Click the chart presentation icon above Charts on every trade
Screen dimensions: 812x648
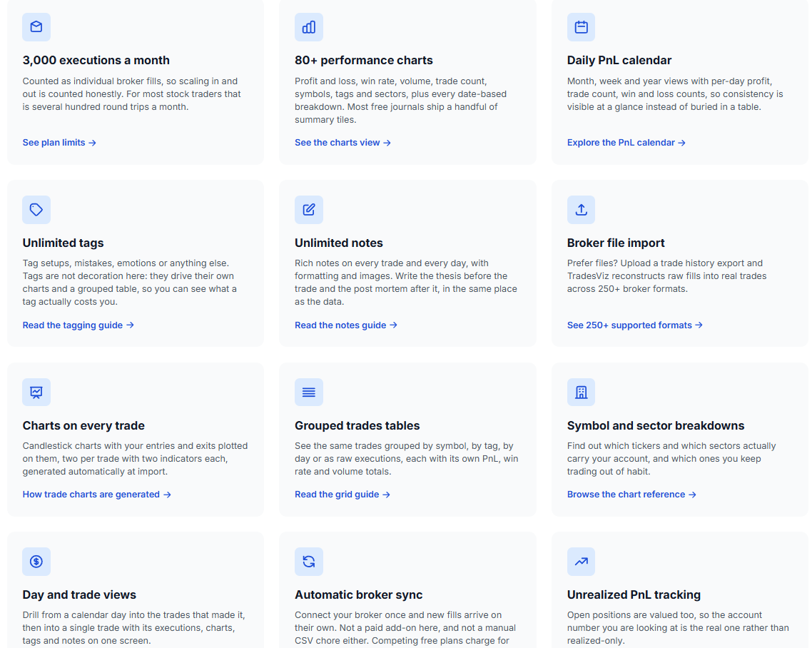[36, 392]
